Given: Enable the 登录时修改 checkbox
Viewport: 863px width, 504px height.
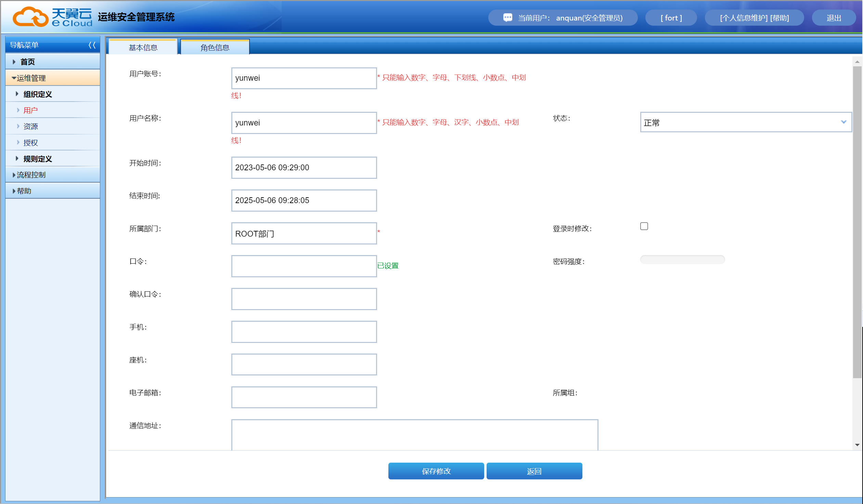Looking at the screenshot, I should pyautogui.click(x=644, y=226).
